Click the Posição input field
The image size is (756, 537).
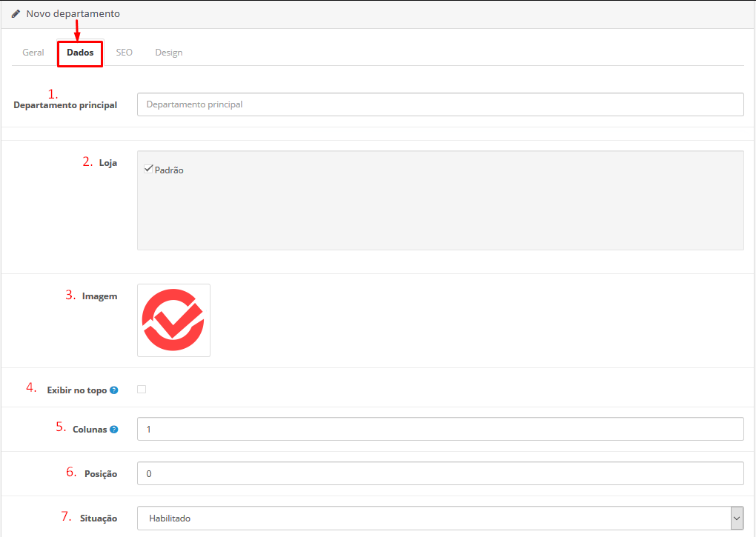(440, 473)
